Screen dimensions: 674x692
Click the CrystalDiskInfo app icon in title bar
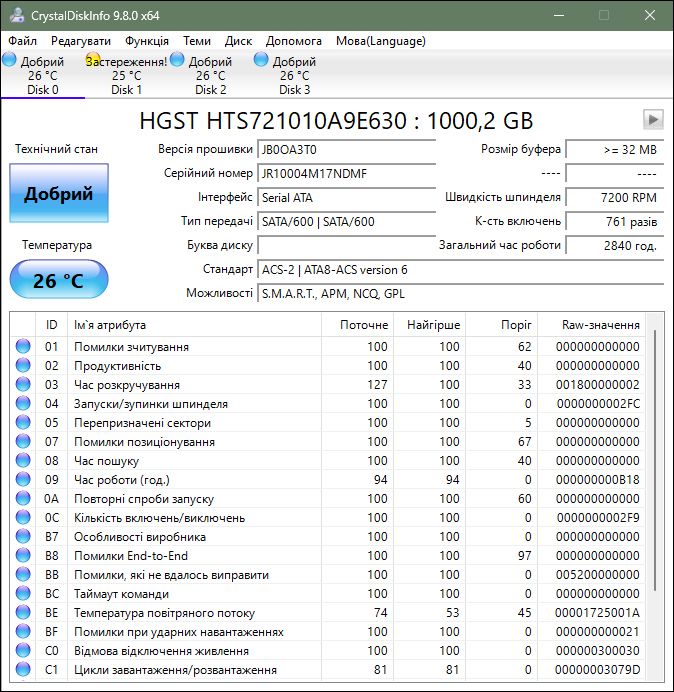pyautogui.click(x=17, y=15)
